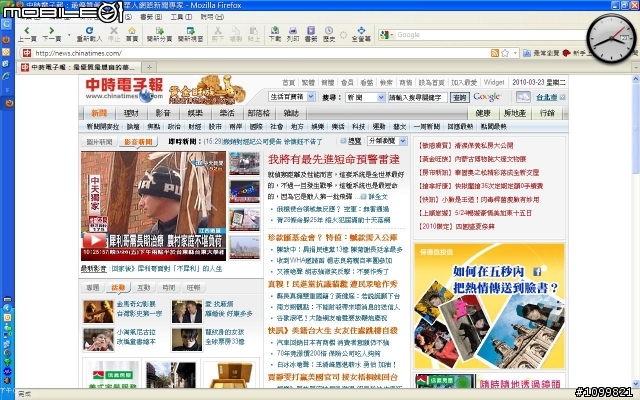The width and height of the screenshot is (640, 400).
Task: Click the Facebook icon in the yellow ad
Action: (x=537, y=271)
